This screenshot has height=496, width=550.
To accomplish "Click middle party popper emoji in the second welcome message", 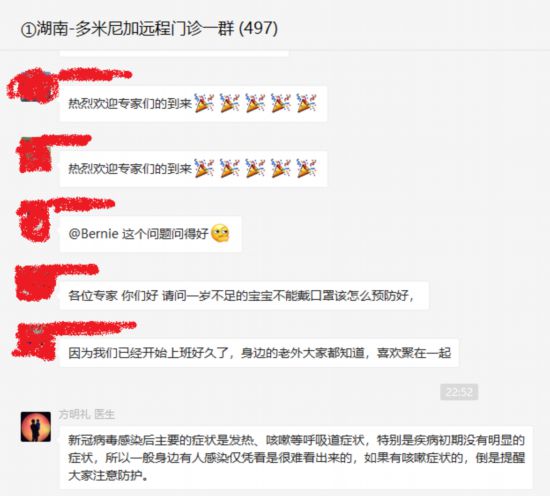I will point(255,168).
